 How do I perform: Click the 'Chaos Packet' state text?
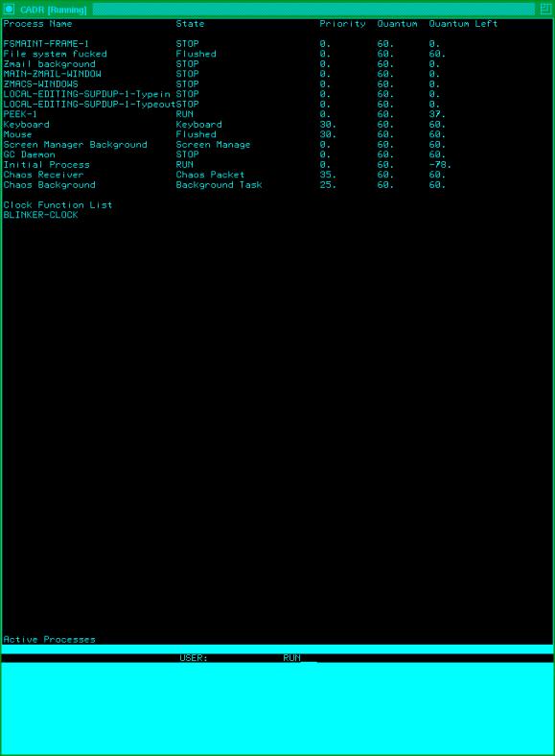click(210, 175)
